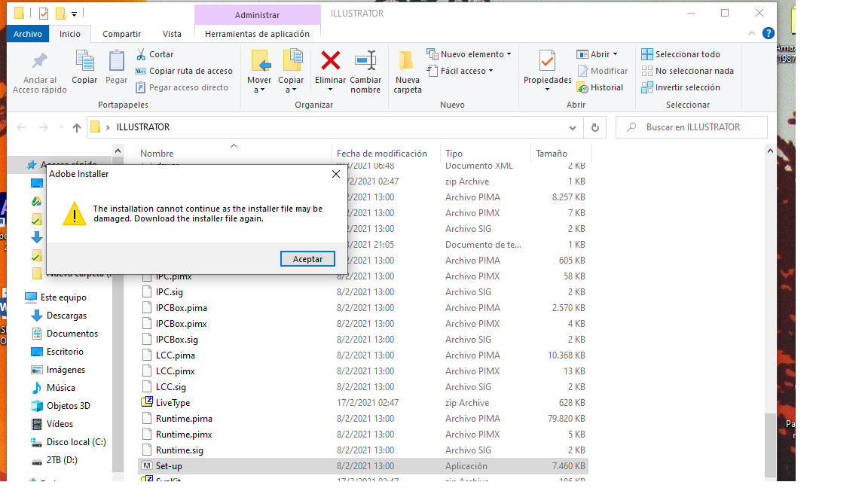The width and height of the screenshot is (868, 488).
Task: Click the Cambiar nombre icon
Action: point(365,60)
